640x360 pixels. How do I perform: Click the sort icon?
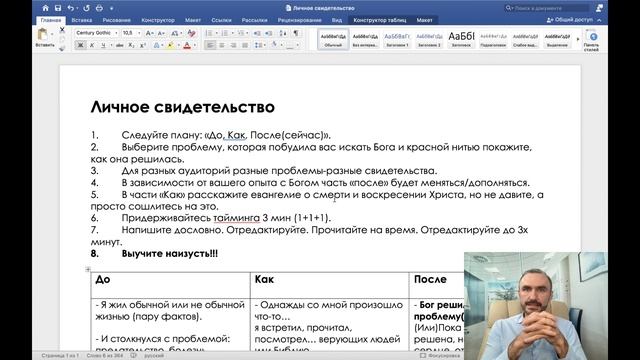pos(282,33)
